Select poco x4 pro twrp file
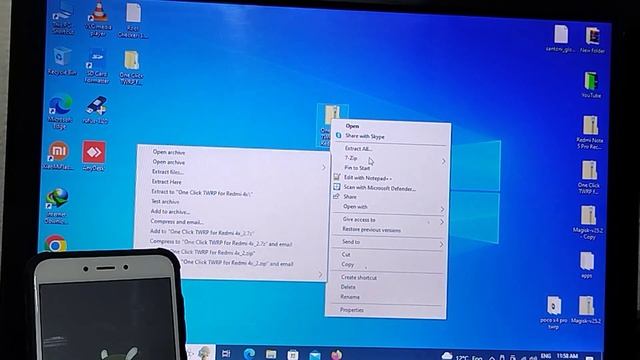Screen dimensions: 640x360 pyautogui.click(x=553, y=312)
